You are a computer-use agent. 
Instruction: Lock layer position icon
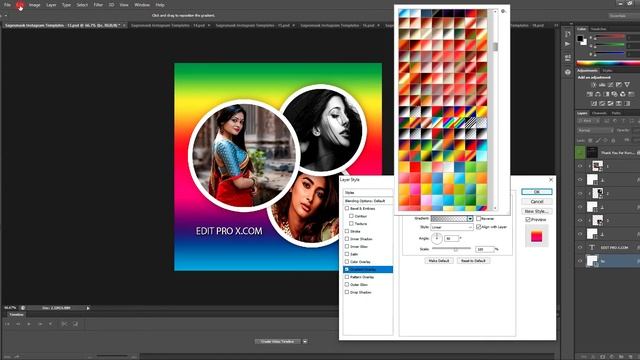coord(605,140)
